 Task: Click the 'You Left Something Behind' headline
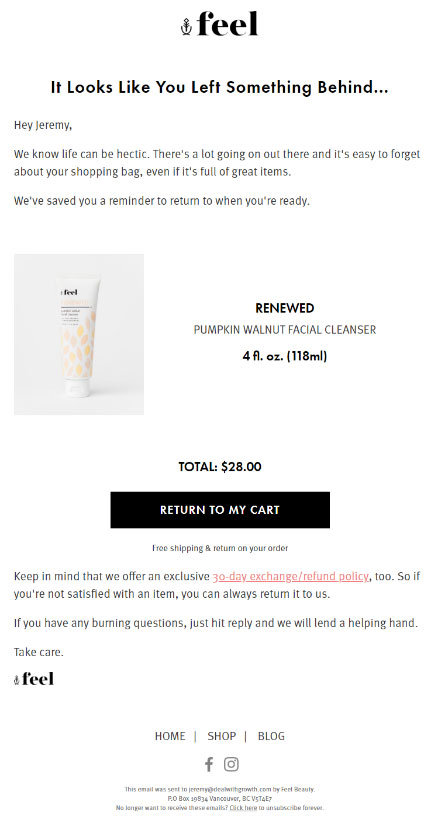tap(220, 87)
